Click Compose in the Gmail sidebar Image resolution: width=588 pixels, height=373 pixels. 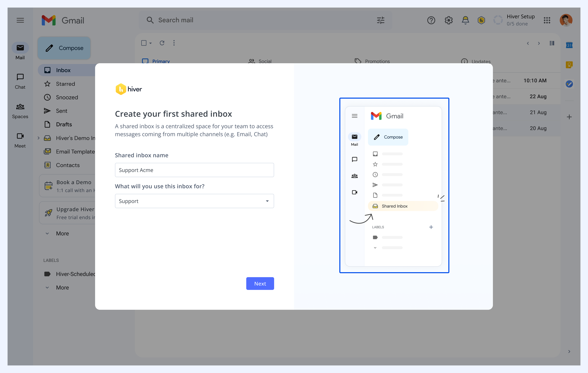[64, 48]
